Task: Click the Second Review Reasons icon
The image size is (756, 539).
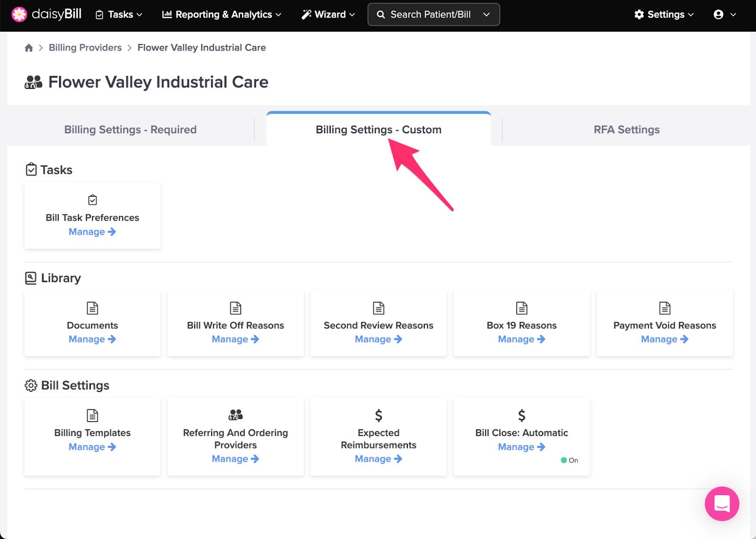Action: (378, 308)
